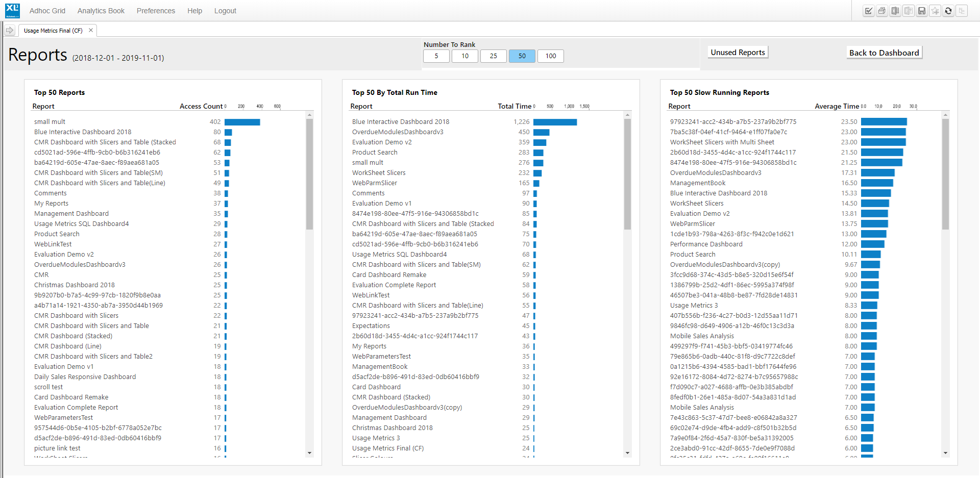Refresh the report data
The height and width of the screenshot is (478, 980).
(948, 11)
